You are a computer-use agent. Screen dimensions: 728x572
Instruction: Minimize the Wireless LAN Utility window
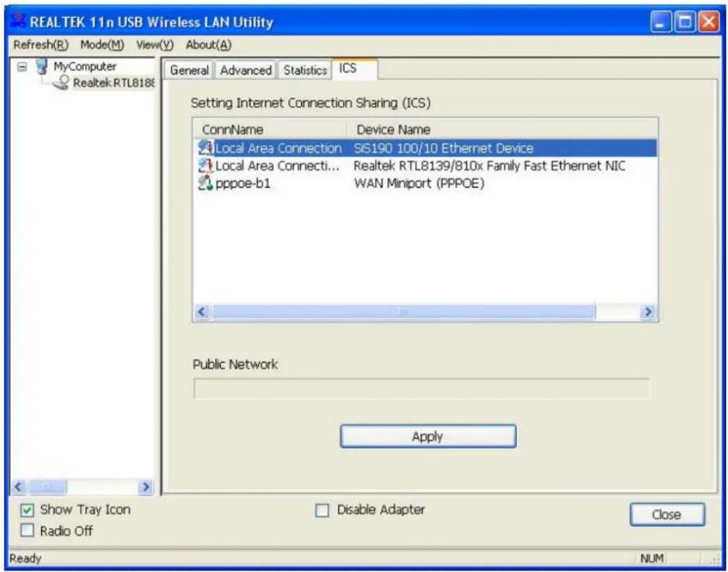tap(662, 22)
